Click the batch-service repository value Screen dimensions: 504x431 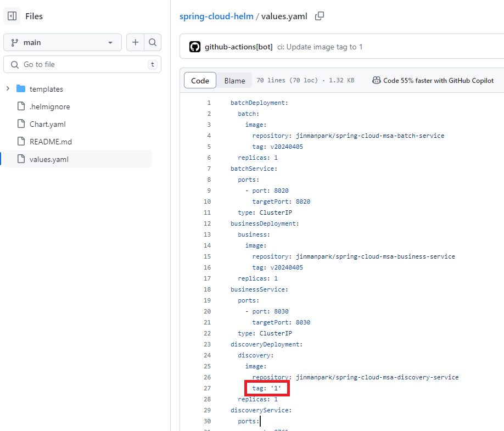click(370, 136)
